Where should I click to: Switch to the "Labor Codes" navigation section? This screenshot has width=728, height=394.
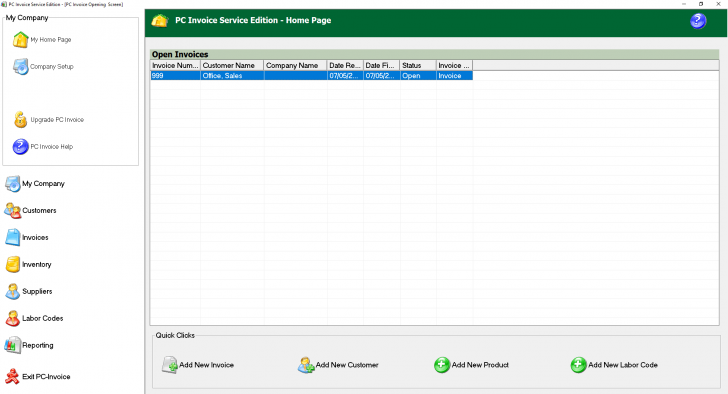[43, 318]
